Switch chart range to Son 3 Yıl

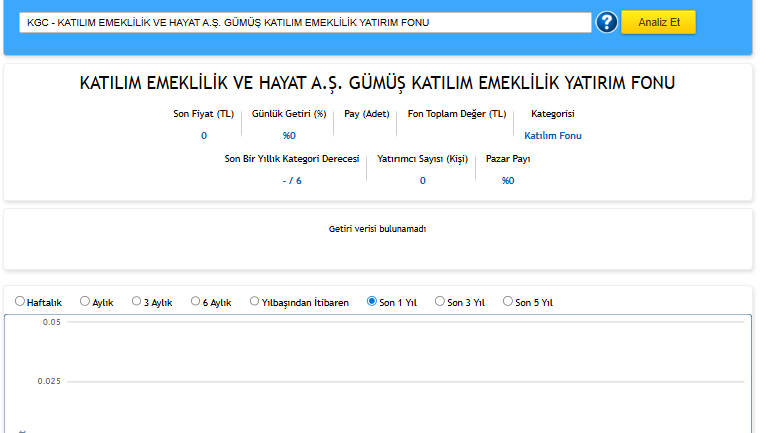click(440, 301)
